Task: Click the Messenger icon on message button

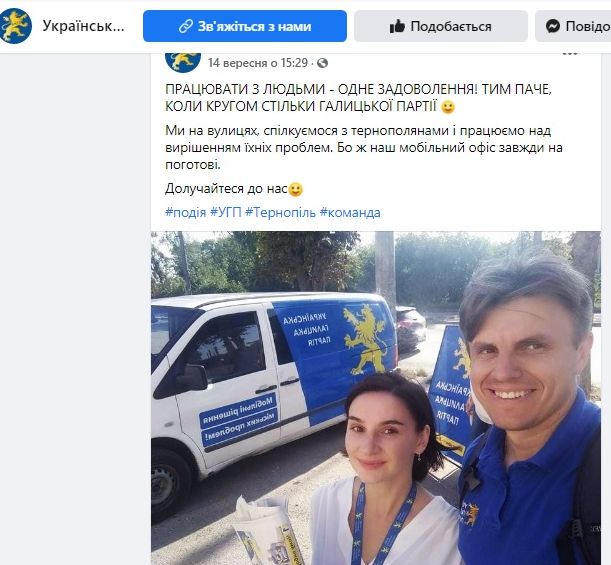Action: [x=553, y=26]
